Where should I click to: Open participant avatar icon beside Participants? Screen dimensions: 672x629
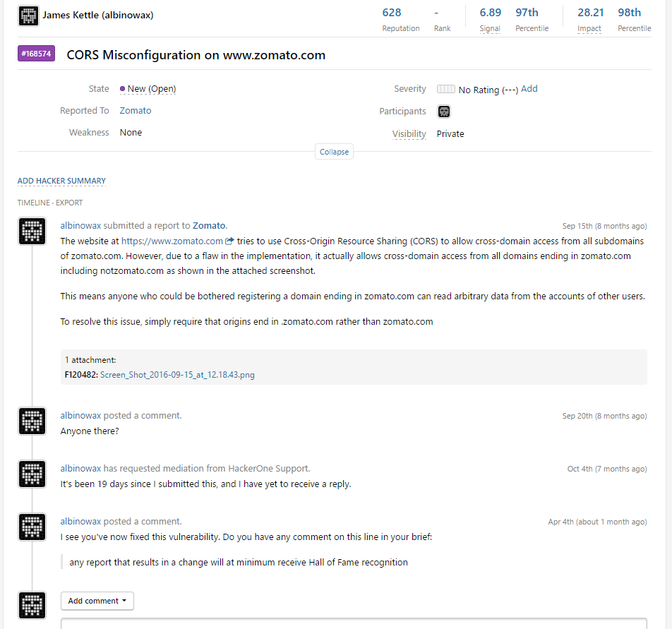coord(444,112)
